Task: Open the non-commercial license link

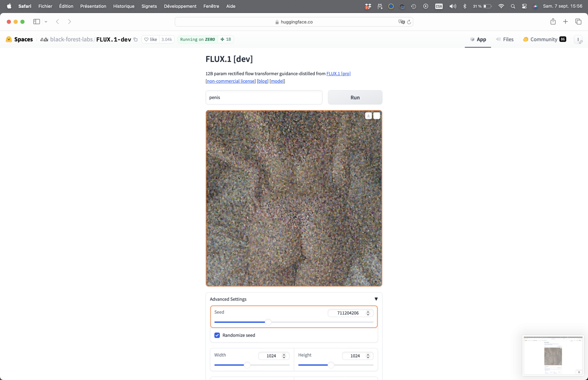Action: point(231,81)
